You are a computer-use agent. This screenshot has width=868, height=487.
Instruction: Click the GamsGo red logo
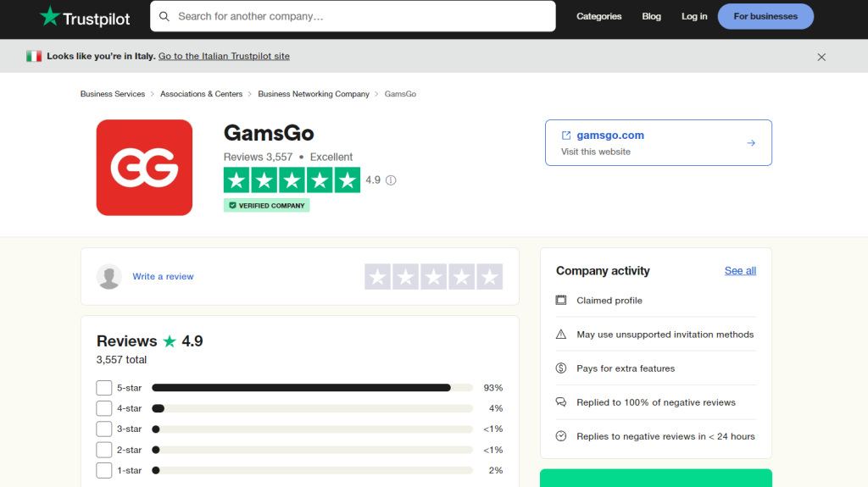144,168
